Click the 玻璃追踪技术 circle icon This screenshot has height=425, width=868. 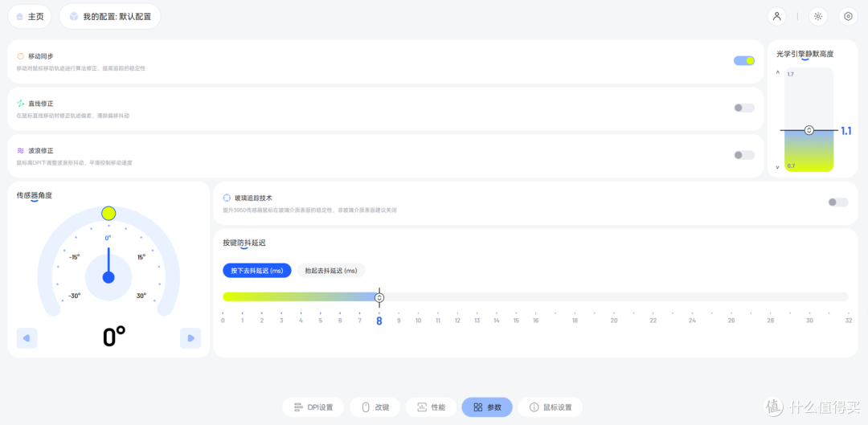click(x=227, y=198)
